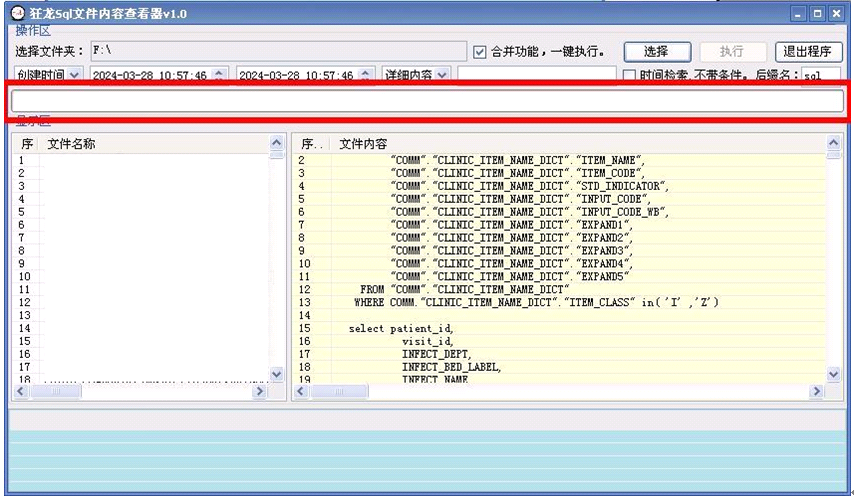Image resolution: width=854 pixels, height=498 pixels.
Task: Toggle the 合并功能，一键执行 checkbox
Action: tap(479, 52)
